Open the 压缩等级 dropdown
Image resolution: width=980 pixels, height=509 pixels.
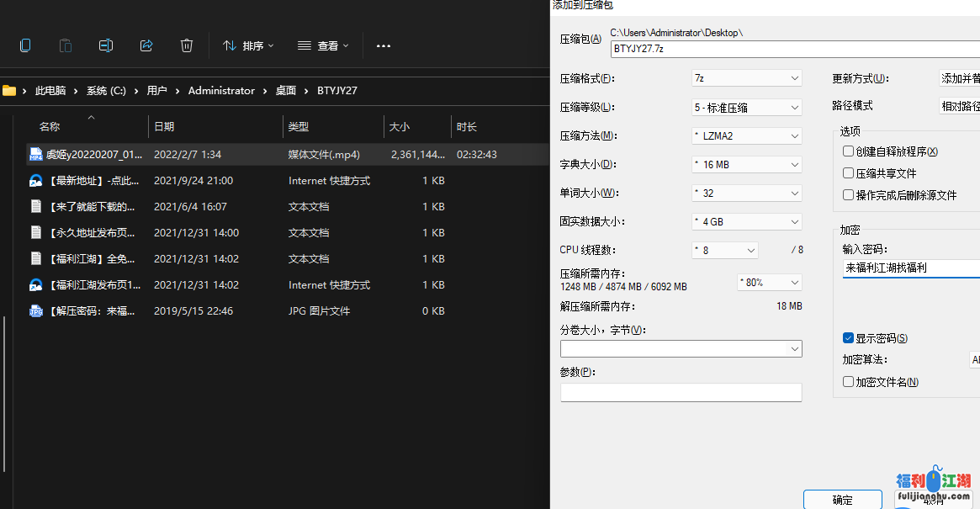[746, 108]
